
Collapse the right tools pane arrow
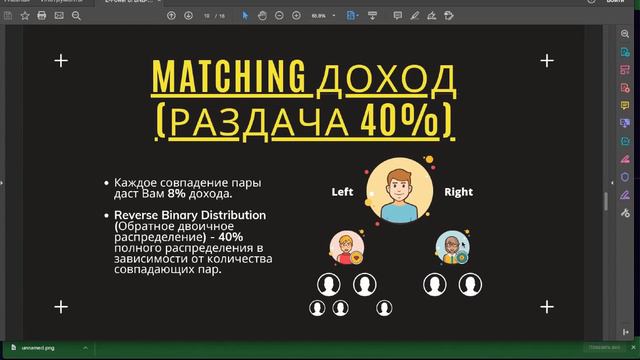click(612, 183)
